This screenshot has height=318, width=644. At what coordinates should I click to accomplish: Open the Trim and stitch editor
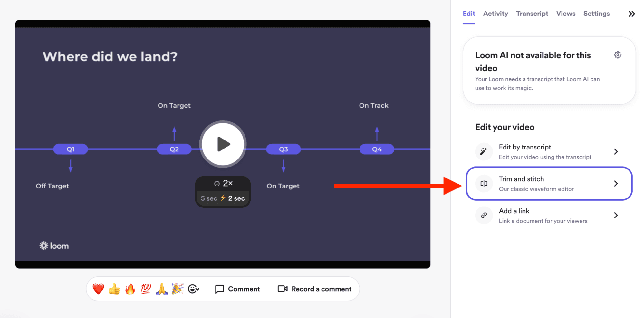(x=549, y=184)
